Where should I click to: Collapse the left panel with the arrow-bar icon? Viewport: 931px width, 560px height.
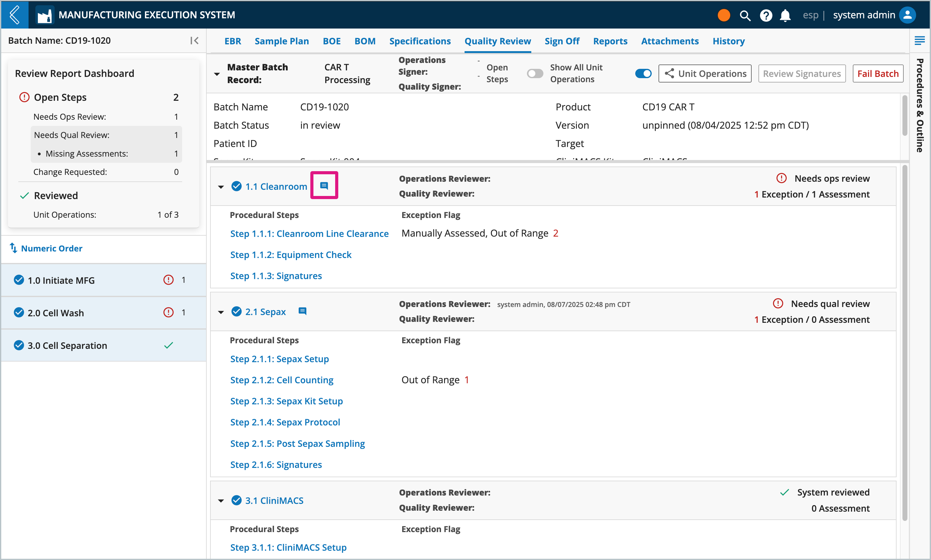pos(194,40)
